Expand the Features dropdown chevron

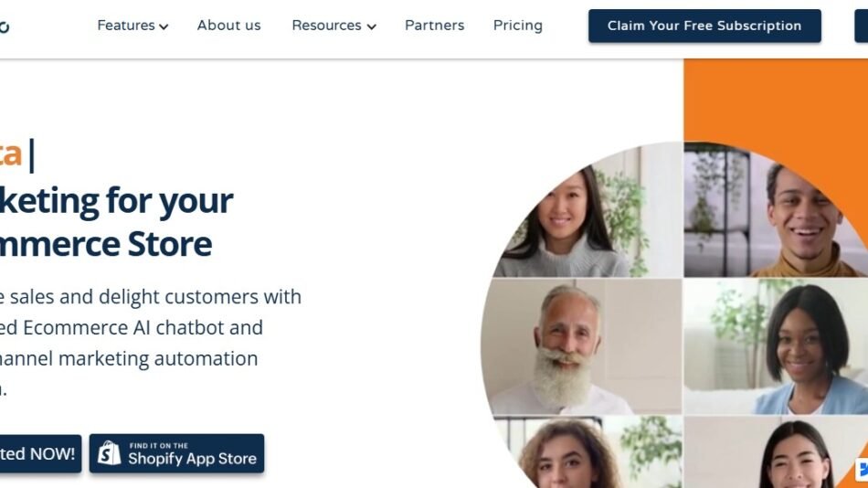164,27
